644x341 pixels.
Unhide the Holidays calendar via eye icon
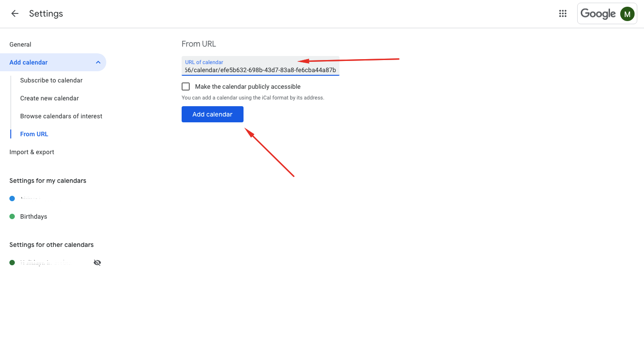coord(97,262)
